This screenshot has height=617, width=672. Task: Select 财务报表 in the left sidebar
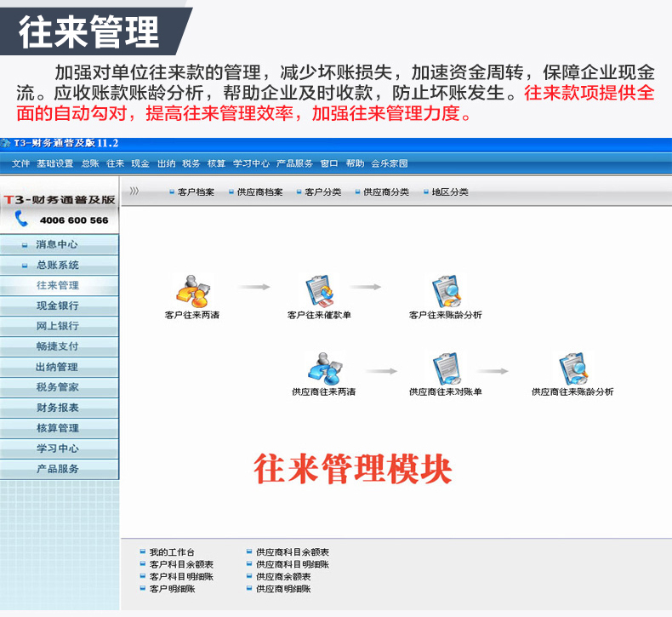click(60, 408)
